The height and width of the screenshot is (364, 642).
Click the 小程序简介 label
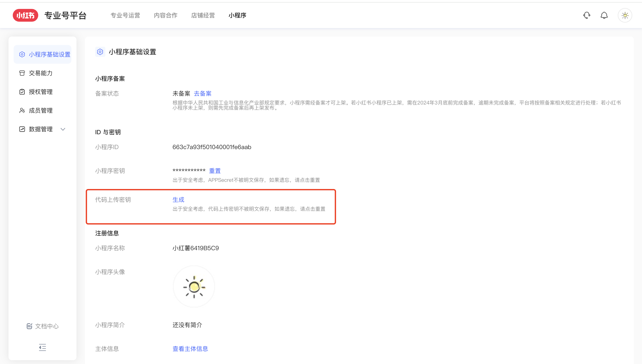tap(110, 325)
